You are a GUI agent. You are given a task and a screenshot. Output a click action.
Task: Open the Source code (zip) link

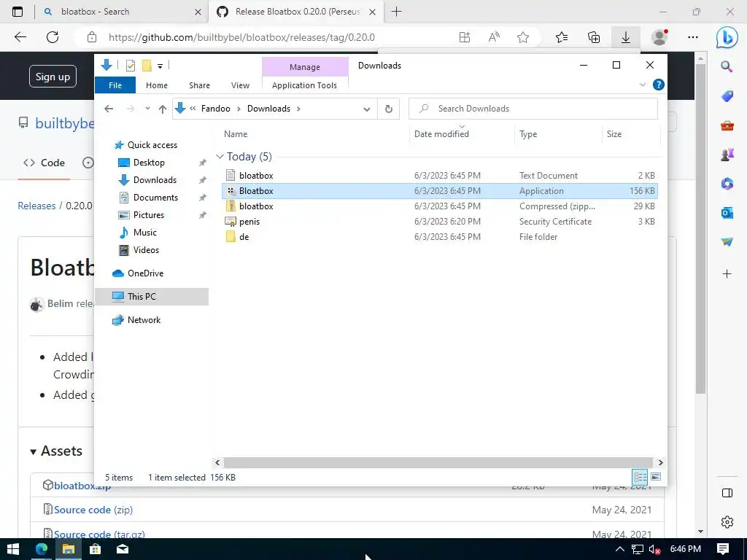pos(93,510)
